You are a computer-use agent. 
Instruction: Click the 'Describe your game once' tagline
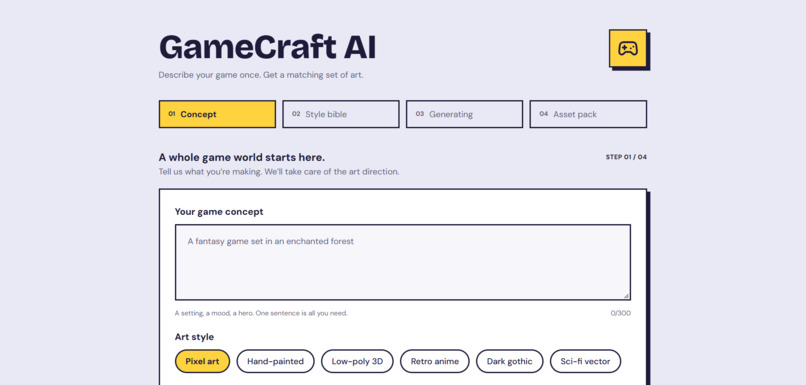(x=261, y=75)
